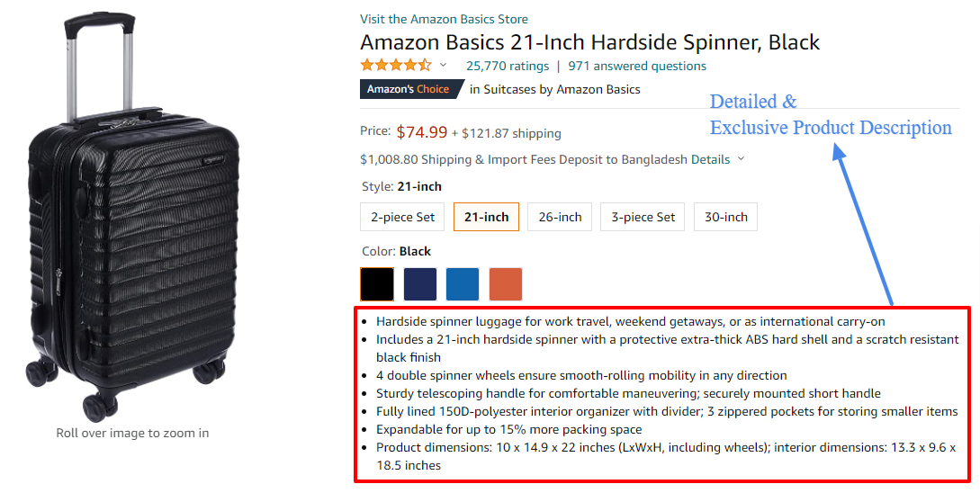The height and width of the screenshot is (493, 980).
Task: Open the 971 answered questions link
Action: (637, 66)
